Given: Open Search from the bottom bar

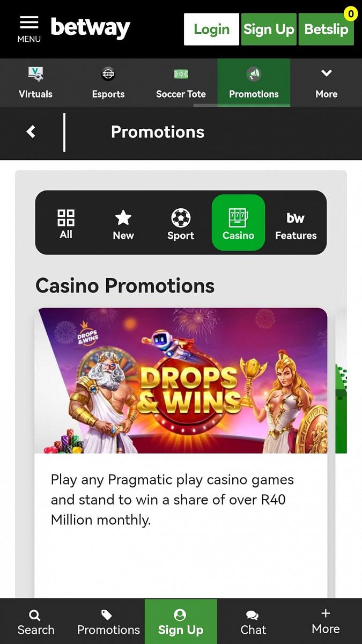Looking at the screenshot, I should click(x=36, y=621).
